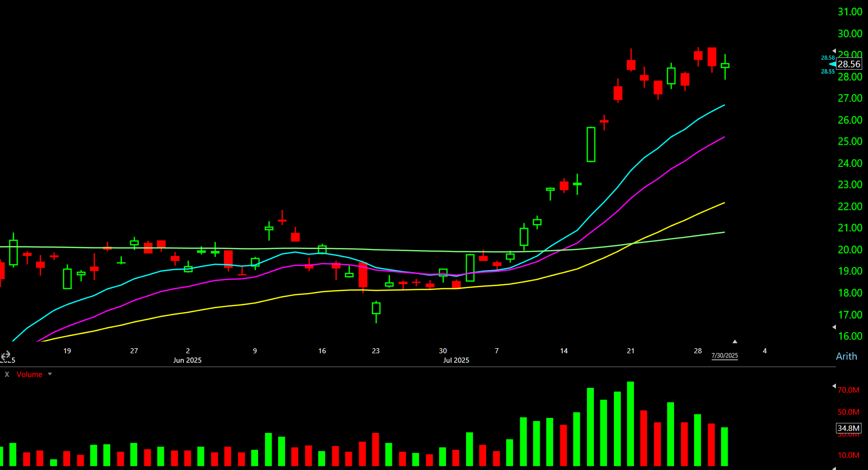Viewport: 868px width, 470px height.
Task: Click the gray arrow beside the 70.0M volume
Action: click(x=834, y=386)
